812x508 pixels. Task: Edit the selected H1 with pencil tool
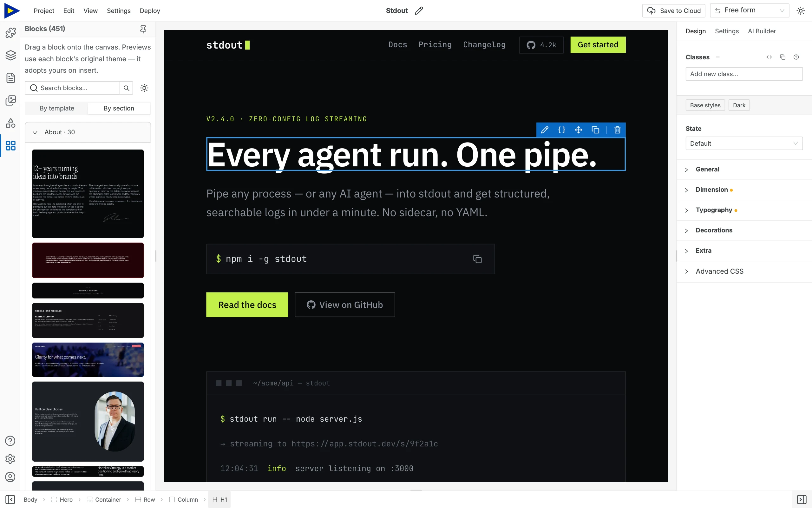pyautogui.click(x=545, y=130)
